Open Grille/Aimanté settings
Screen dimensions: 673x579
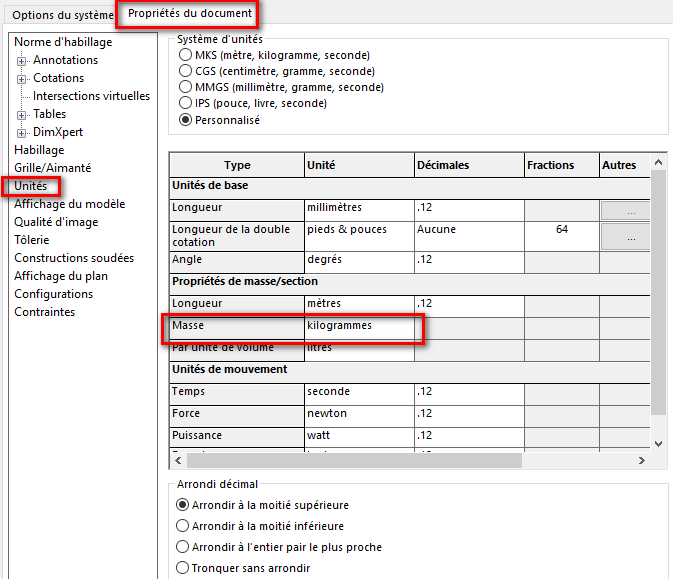tap(52, 168)
